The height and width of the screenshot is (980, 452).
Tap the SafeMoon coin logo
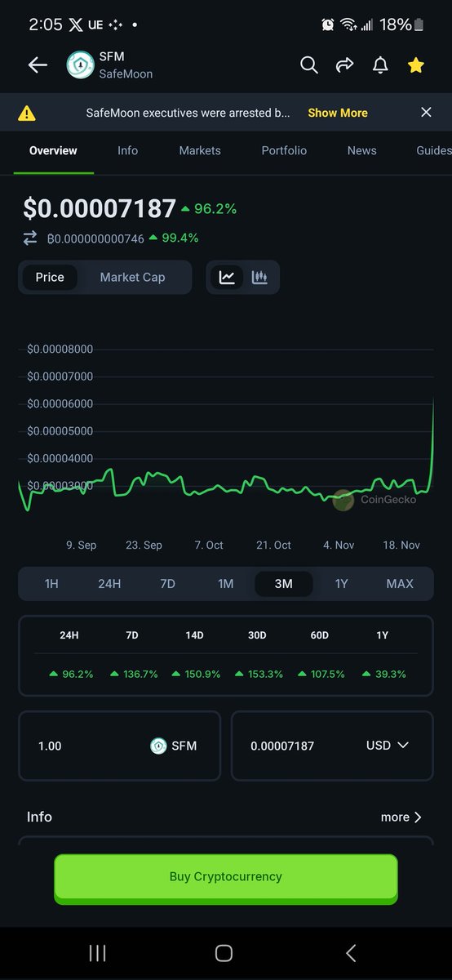80,65
